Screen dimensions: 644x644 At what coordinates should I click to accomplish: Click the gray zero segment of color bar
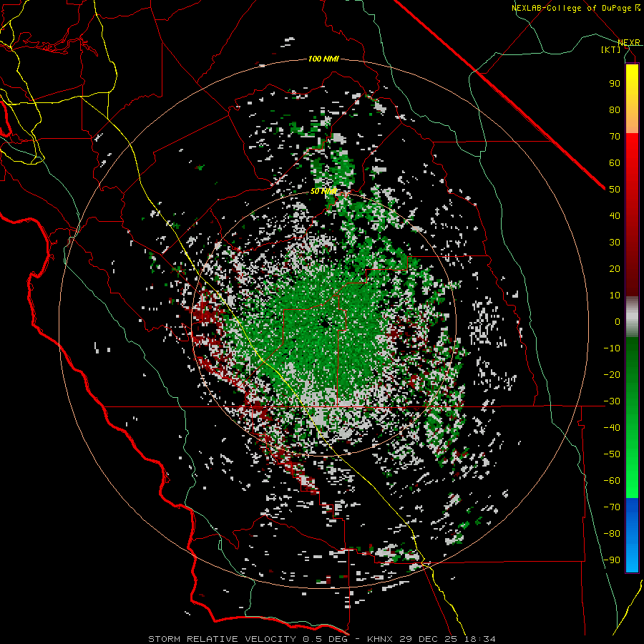[x=632, y=317]
